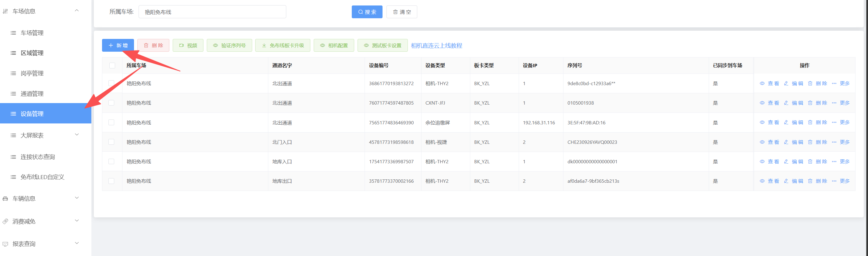Open 相机配置 camera config button
The image size is (868, 256).
[334, 45]
